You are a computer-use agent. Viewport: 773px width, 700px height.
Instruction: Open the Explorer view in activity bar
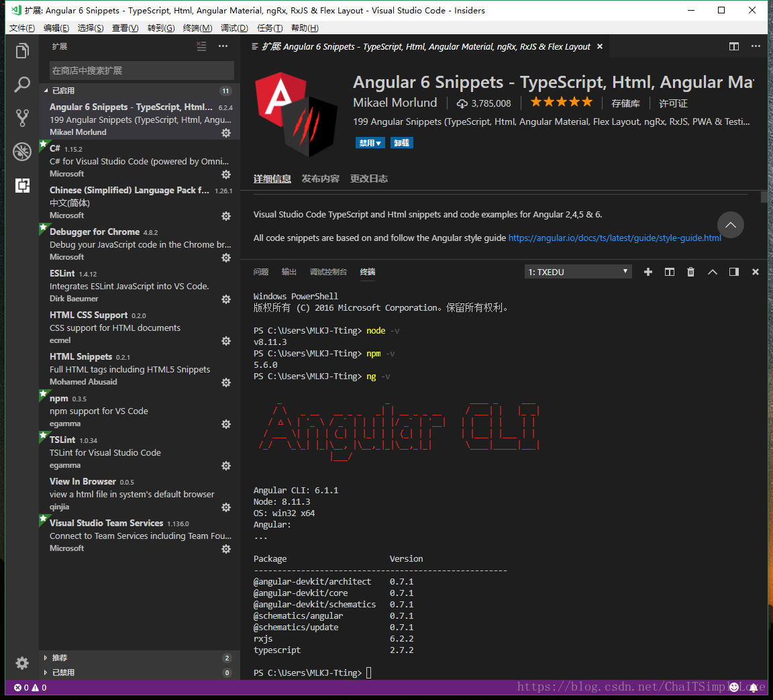(x=22, y=51)
